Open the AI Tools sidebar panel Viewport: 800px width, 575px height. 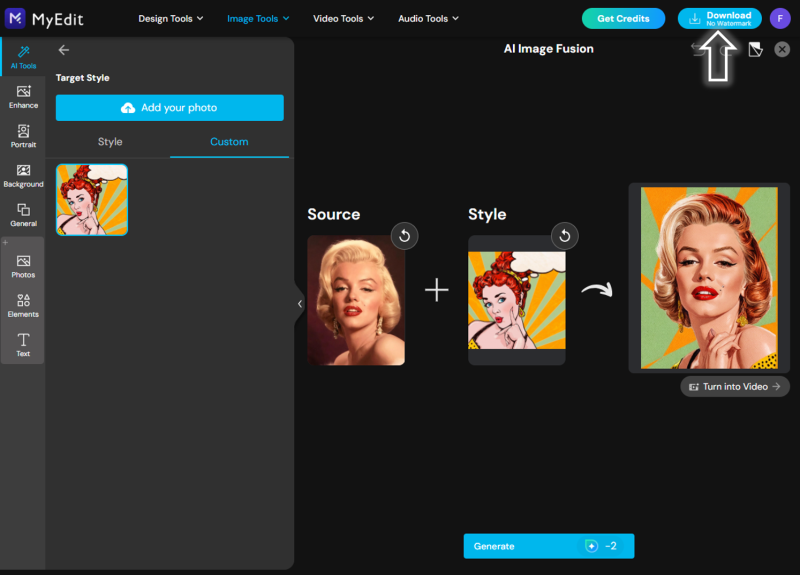click(x=23, y=57)
